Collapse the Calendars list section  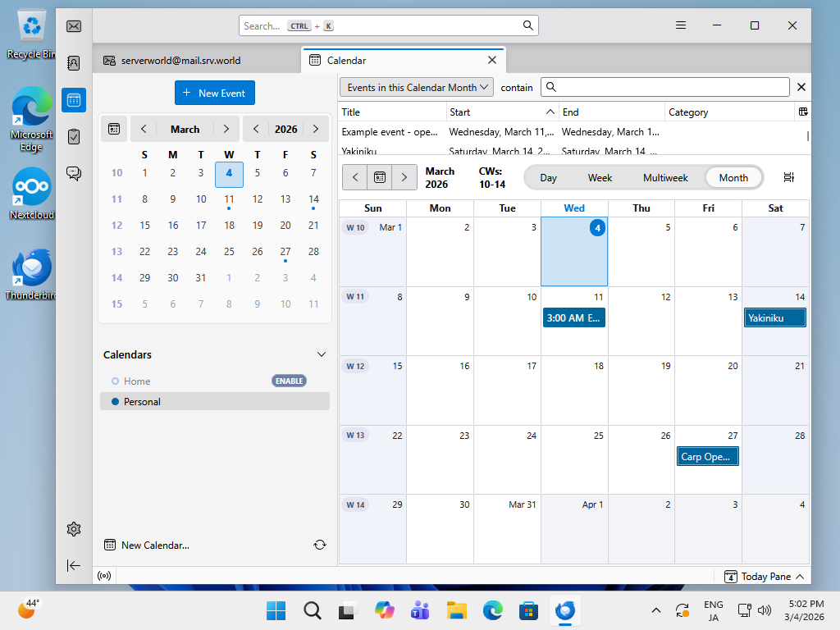(x=322, y=354)
